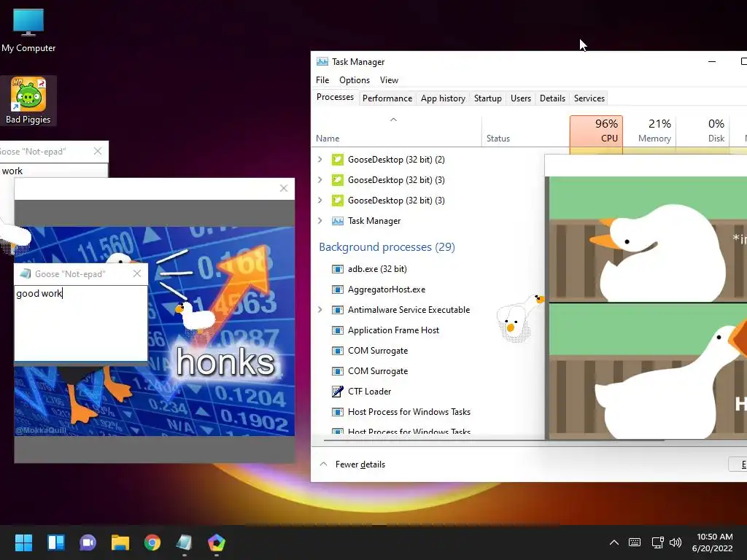The height and width of the screenshot is (560, 747).
Task: Sort by the 96% CPU column header
Action: coord(596,131)
